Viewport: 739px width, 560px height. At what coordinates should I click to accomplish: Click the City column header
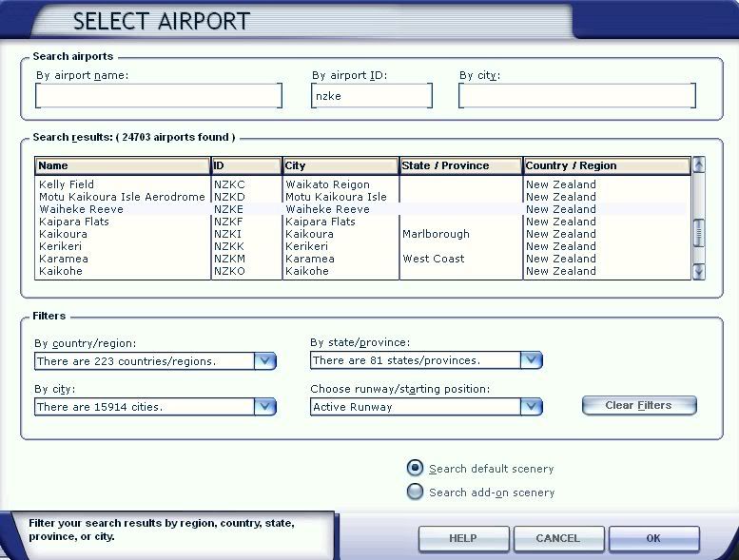(x=340, y=165)
